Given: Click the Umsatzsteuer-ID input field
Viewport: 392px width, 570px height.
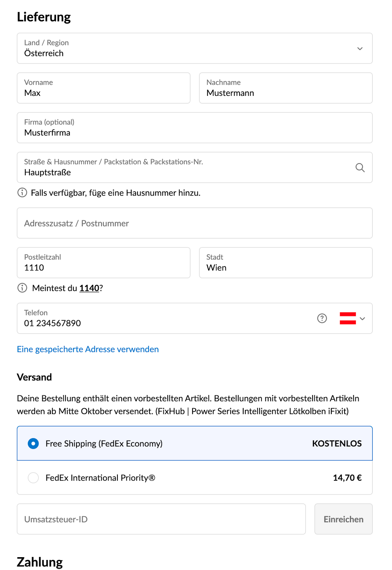Looking at the screenshot, I should point(161,519).
